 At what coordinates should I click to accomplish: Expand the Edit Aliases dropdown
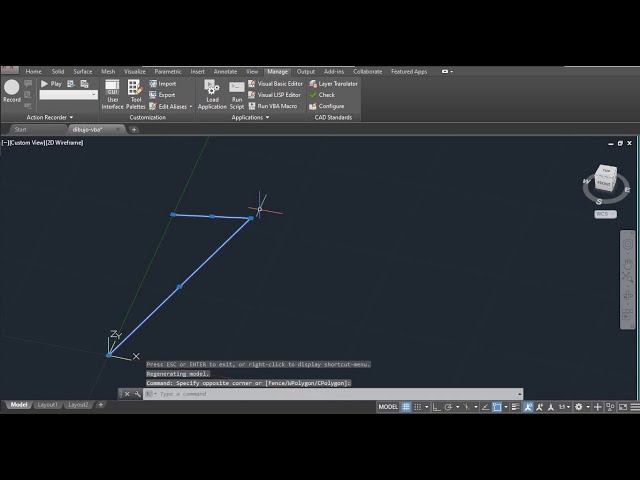click(x=191, y=106)
